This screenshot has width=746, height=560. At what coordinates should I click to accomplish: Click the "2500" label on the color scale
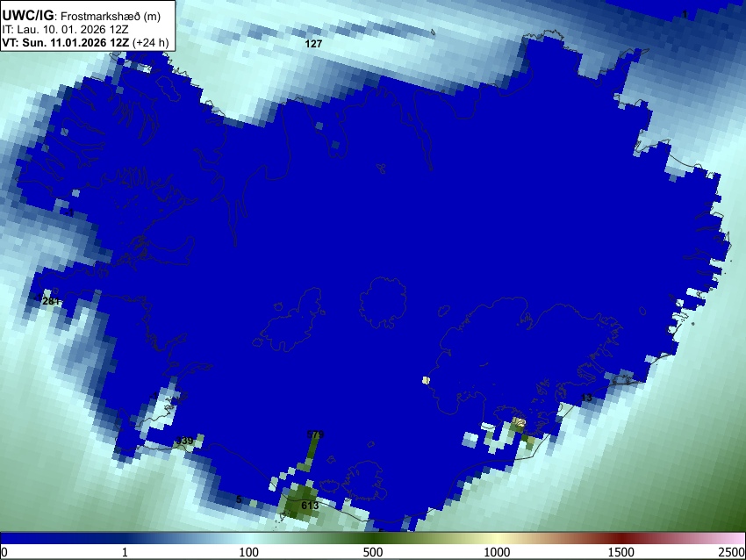732,552
